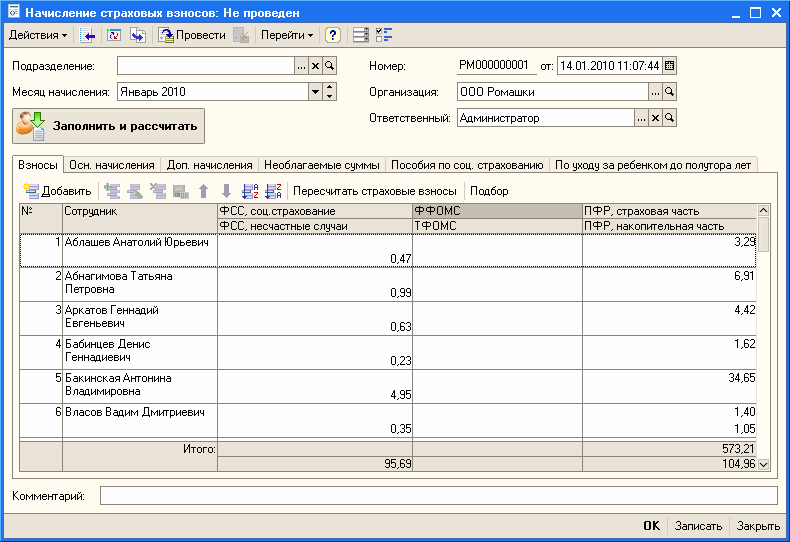
Task: Click the Комментарий input field
Action: click(x=438, y=496)
